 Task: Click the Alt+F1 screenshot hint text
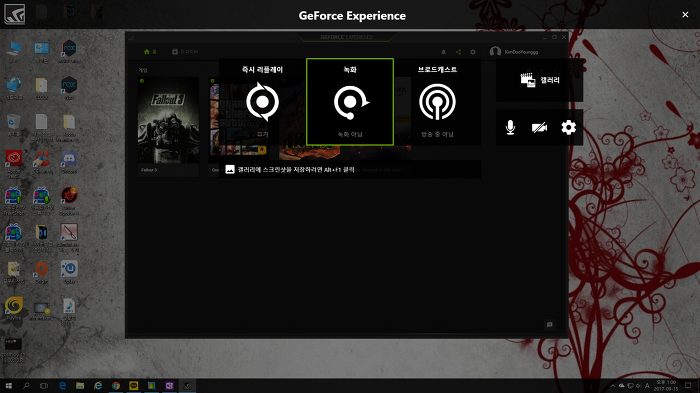(296, 170)
